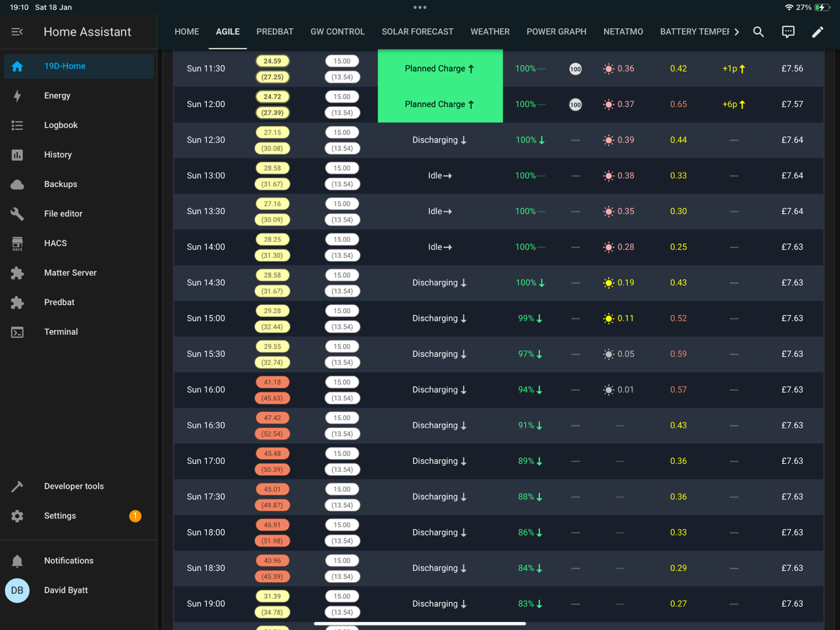This screenshot has width=840, height=630.
Task: Open the three-dot multitasking menu at the top
Action: click(x=420, y=7)
